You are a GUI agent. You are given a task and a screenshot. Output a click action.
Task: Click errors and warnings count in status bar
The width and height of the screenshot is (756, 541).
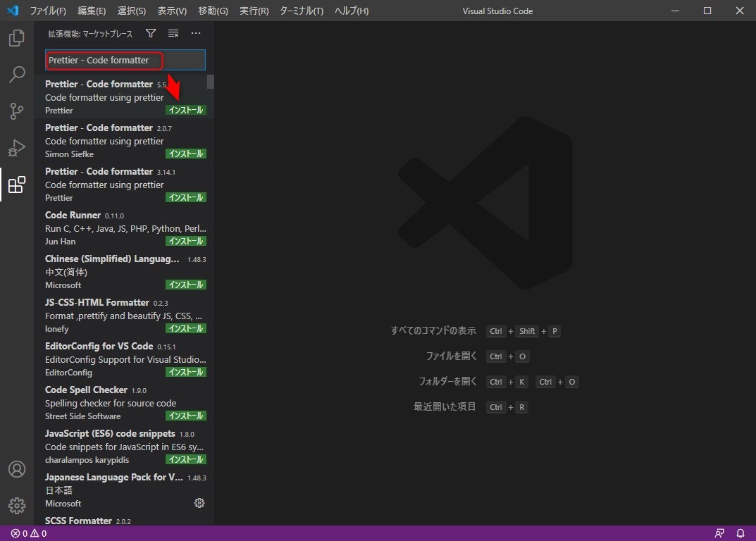tap(29, 533)
